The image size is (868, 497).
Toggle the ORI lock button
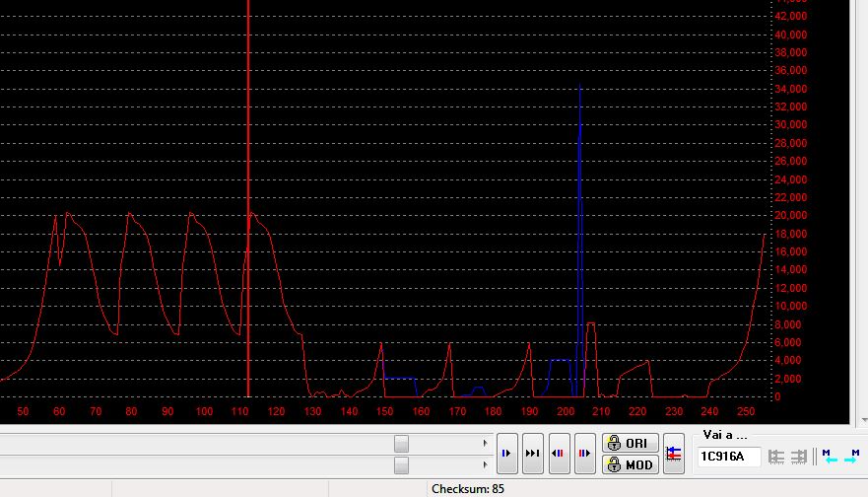point(630,443)
